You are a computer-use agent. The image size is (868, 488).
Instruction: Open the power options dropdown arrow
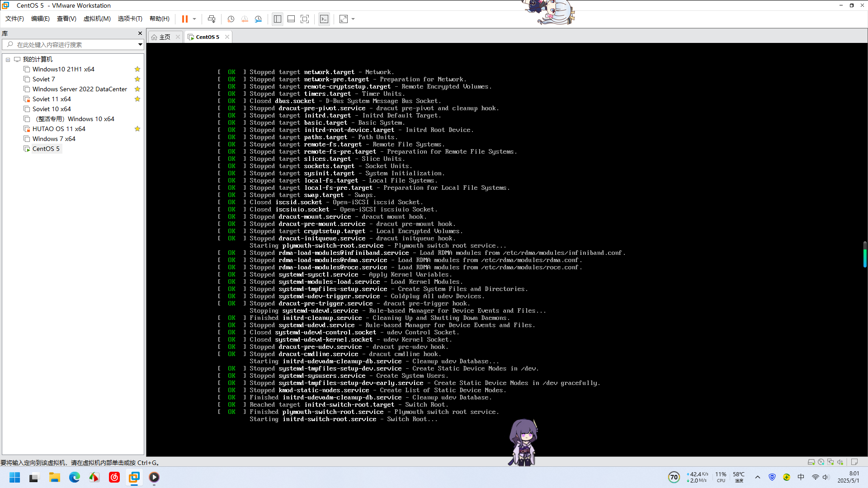click(x=194, y=19)
